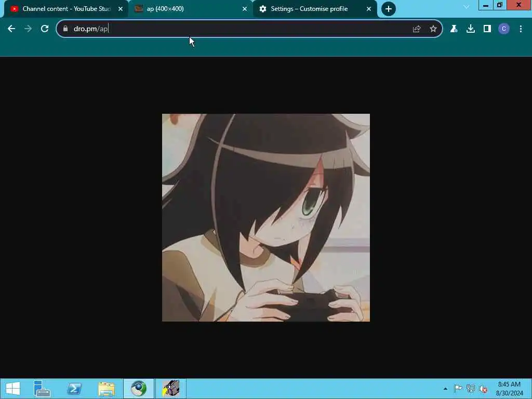
Task: Launch Server Manager from the taskbar
Action: click(42, 389)
